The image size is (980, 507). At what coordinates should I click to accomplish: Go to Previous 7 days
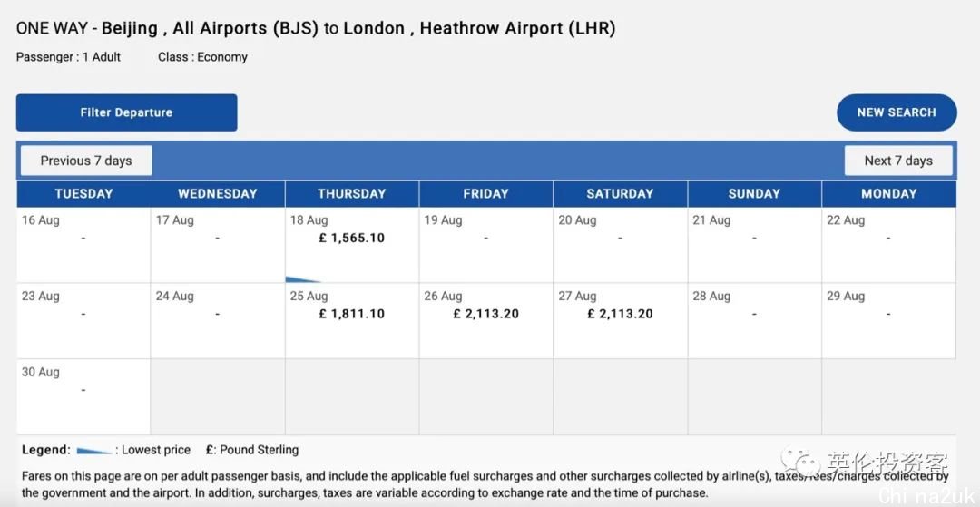pos(86,161)
